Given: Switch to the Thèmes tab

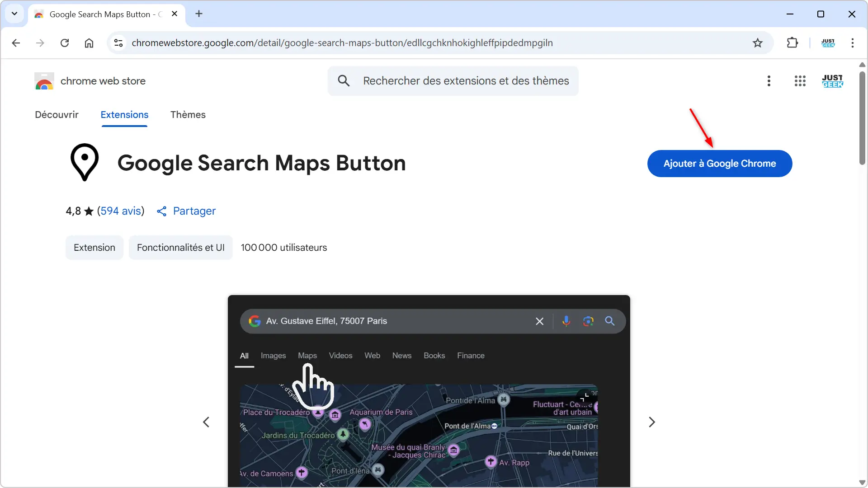Looking at the screenshot, I should [188, 115].
